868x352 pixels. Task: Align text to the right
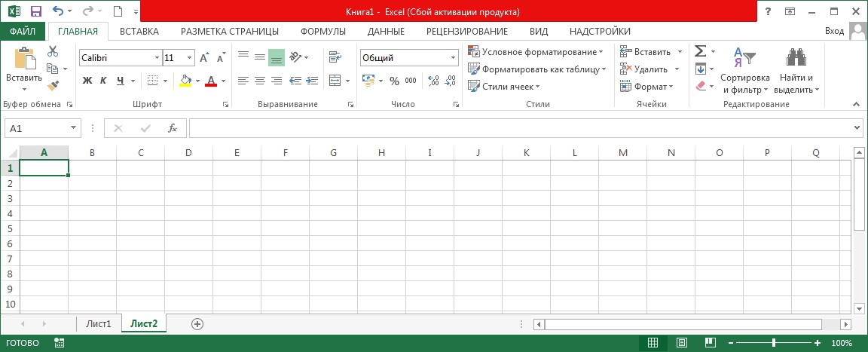[x=277, y=81]
